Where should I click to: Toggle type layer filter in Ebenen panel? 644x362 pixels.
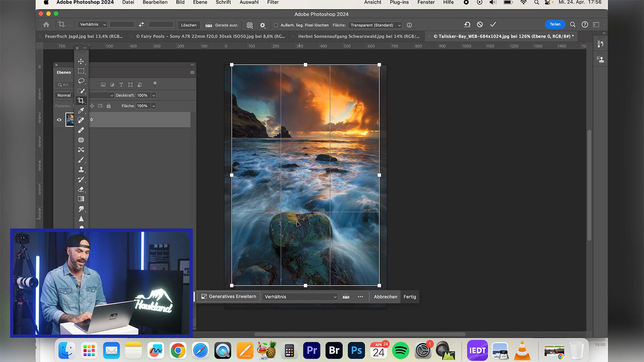point(121,85)
